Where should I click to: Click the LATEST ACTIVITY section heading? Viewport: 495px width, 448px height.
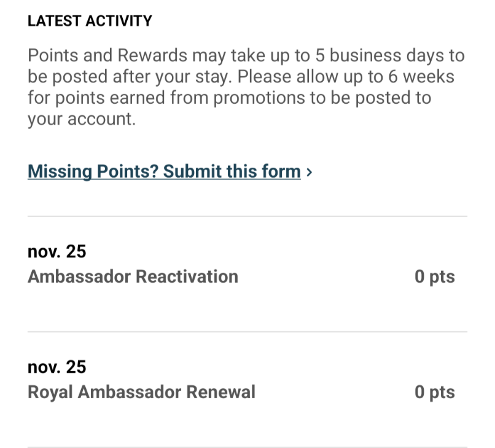(x=90, y=21)
